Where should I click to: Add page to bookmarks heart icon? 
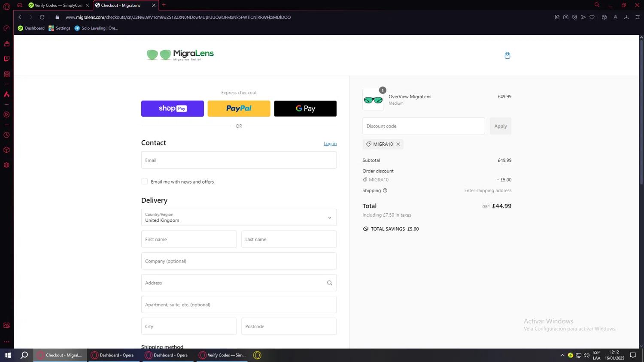[592, 17]
